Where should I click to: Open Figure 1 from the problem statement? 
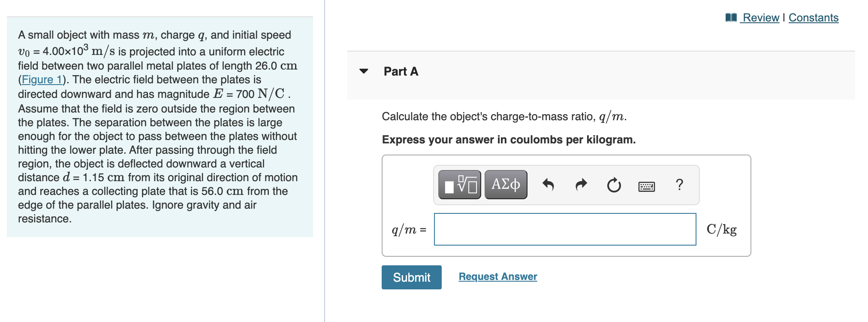(x=41, y=79)
